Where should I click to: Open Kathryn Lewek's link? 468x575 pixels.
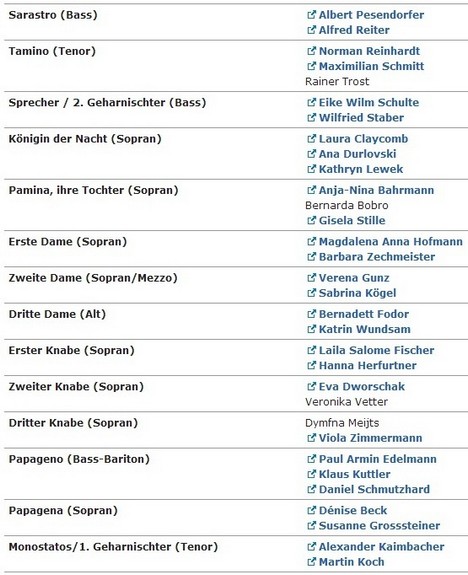[361, 169]
